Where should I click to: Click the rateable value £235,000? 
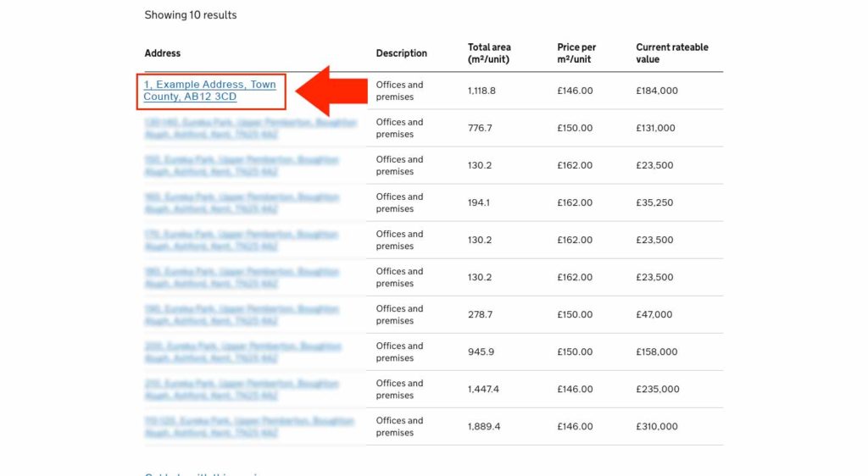point(658,390)
